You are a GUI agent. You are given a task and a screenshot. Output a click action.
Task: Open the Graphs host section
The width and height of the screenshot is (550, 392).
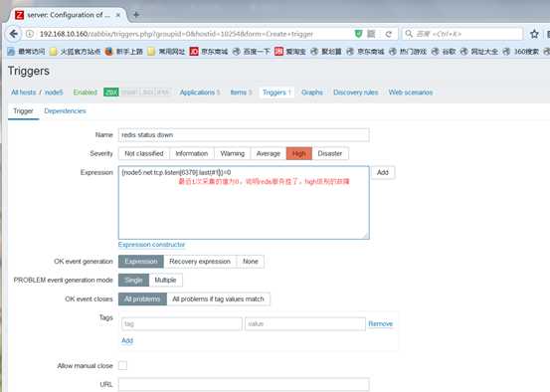[312, 93]
